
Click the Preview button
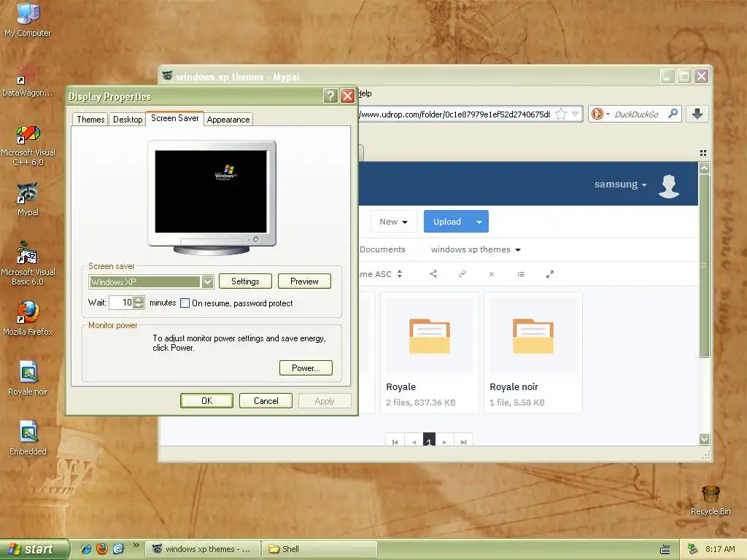[304, 281]
